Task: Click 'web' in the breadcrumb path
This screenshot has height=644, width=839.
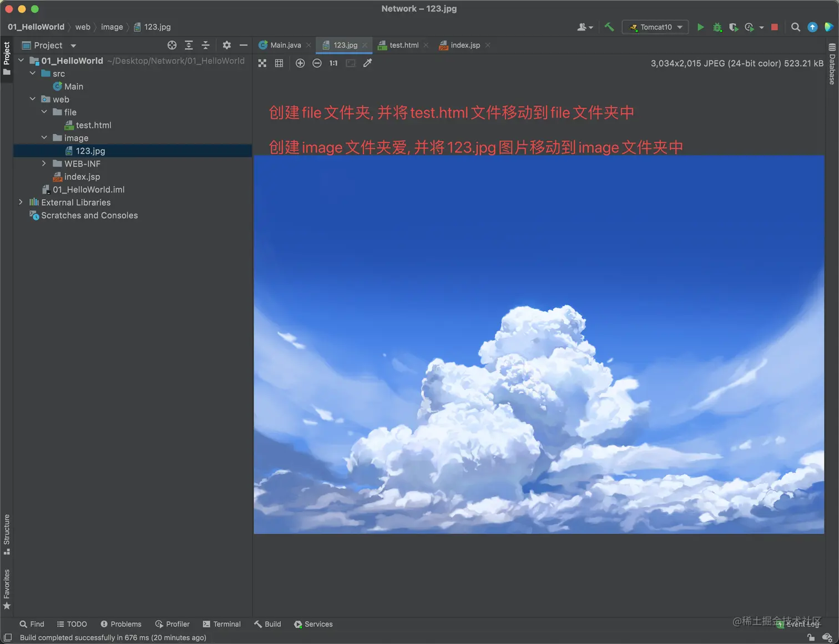Action: [x=83, y=27]
